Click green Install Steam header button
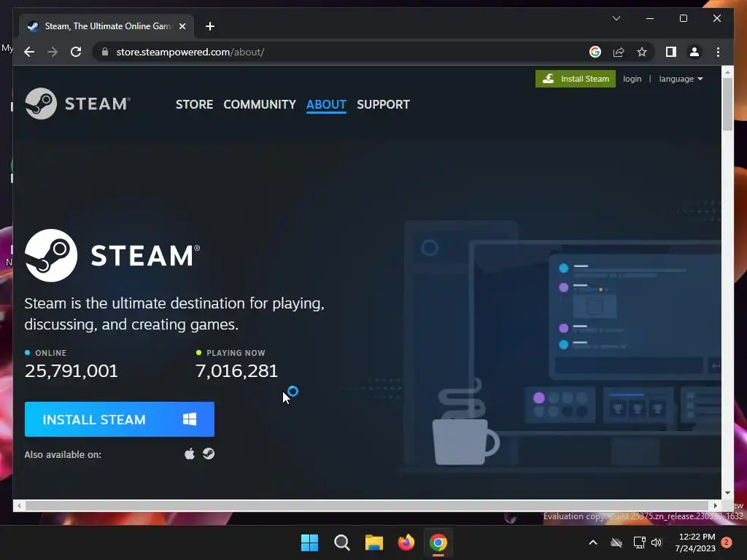Image resolution: width=747 pixels, height=560 pixels. pos(576,79)
